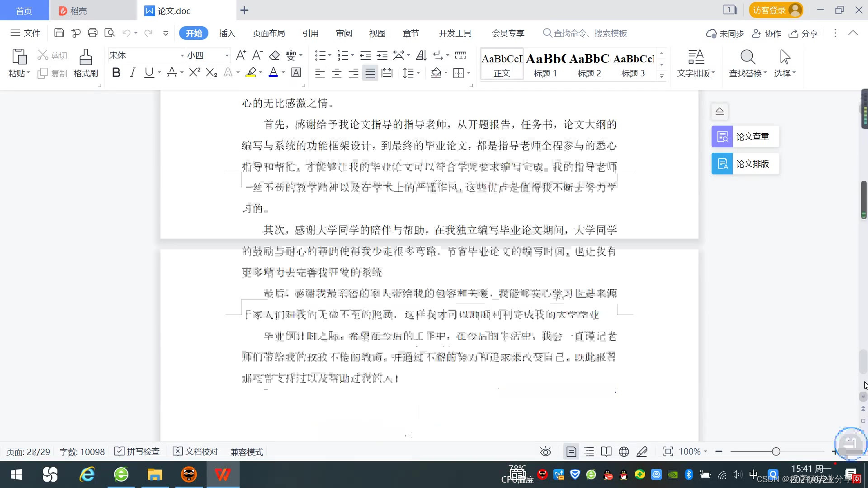Switch to 页面布局 ribbon tab
The image size is (868, 488).
[269, 33]
